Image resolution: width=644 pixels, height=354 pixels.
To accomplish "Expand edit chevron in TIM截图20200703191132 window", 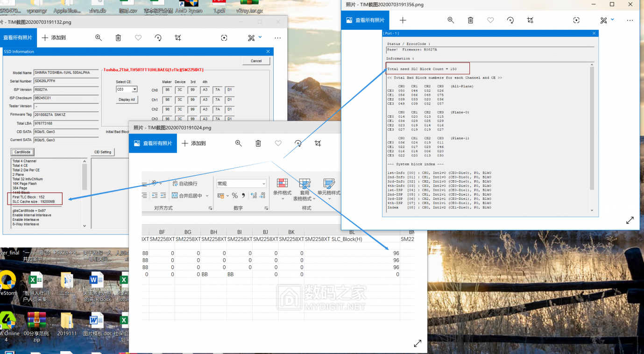I will 260,37.
